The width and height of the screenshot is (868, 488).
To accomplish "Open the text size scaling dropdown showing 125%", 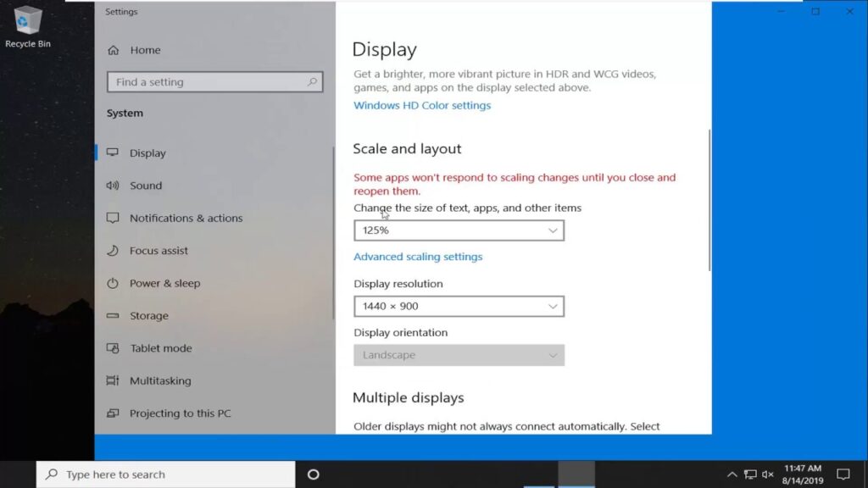I will tap(459, 230).
